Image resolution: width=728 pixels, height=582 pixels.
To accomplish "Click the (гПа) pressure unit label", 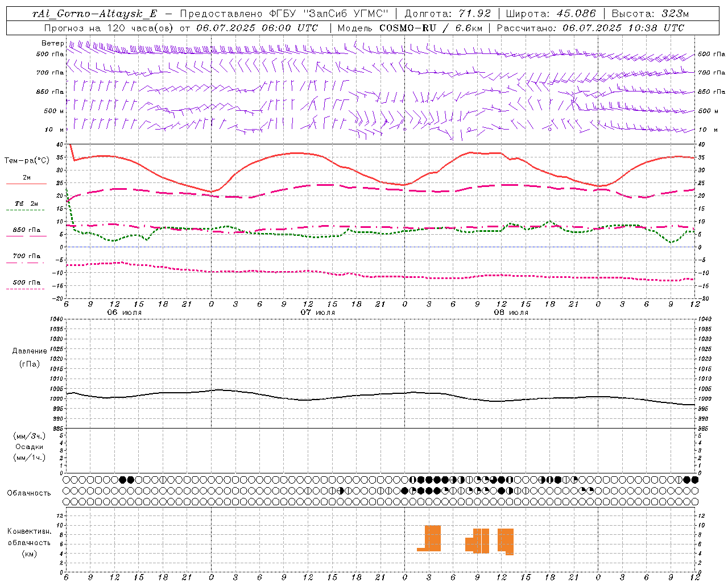I will point(30,364).
